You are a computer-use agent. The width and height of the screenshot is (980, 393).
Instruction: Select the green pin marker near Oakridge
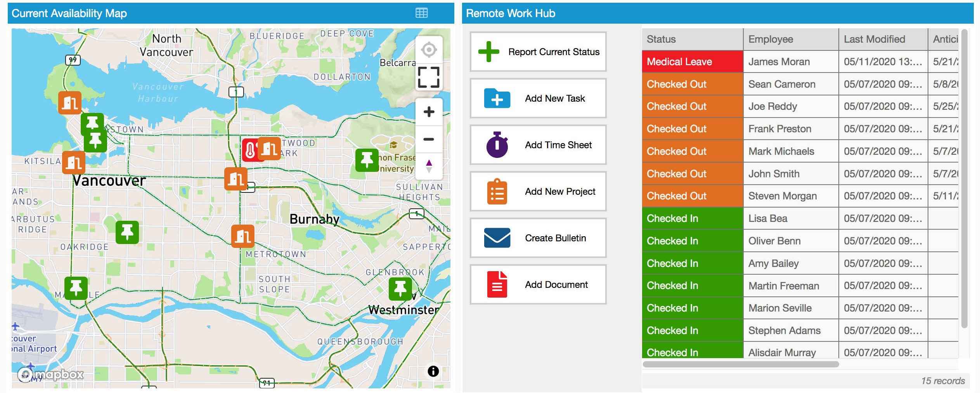coord(127,232)
